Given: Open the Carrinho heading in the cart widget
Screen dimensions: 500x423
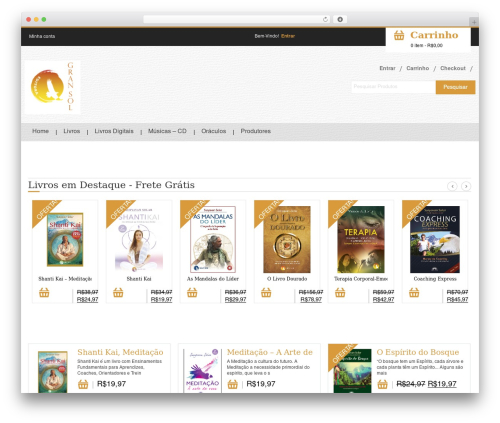Looking at the screenshot, I should pyautogui.click(x=434, y=35).
